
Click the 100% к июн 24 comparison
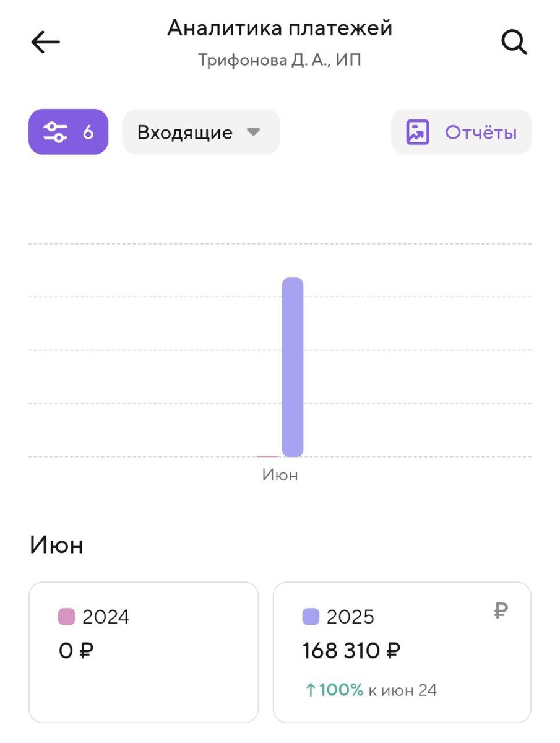(x=371, y=690)
